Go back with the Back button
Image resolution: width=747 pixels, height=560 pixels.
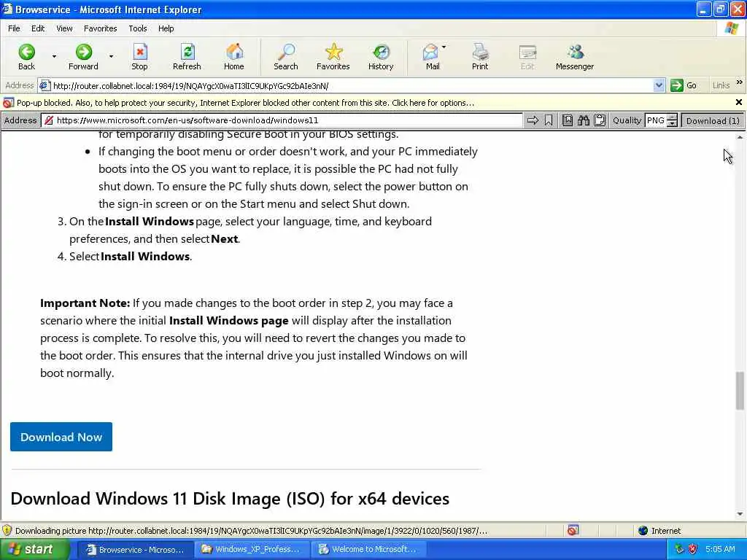(27, 57)
